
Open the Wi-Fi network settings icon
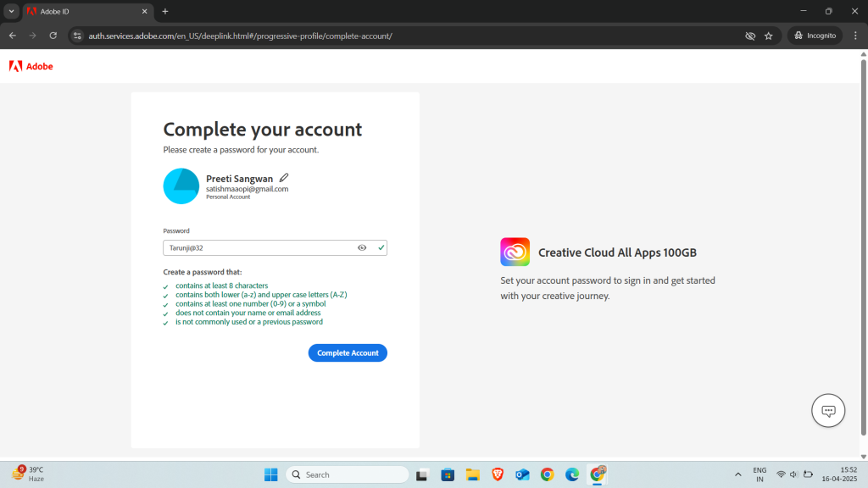(781, 474)
